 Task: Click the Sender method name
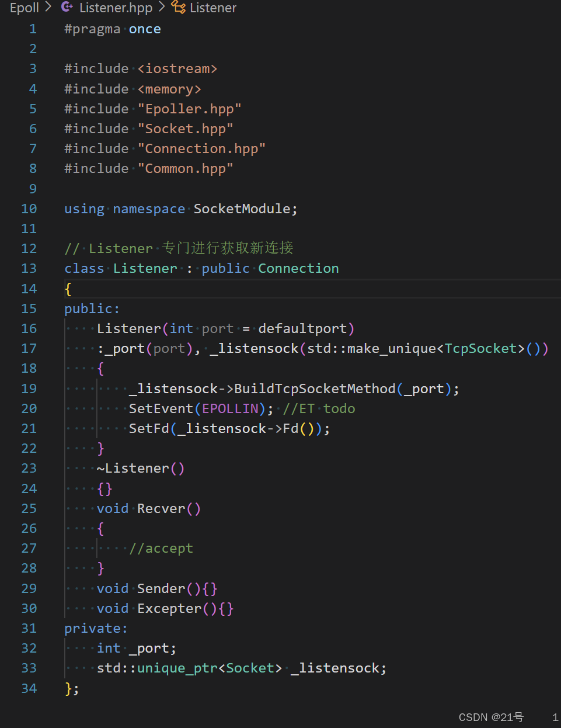tap(161, 588)
